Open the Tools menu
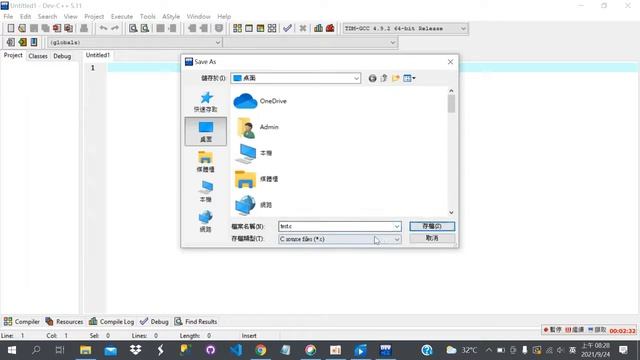Image resolution: width=640 pixels, height=360 pixels. [x=147, y=16]
